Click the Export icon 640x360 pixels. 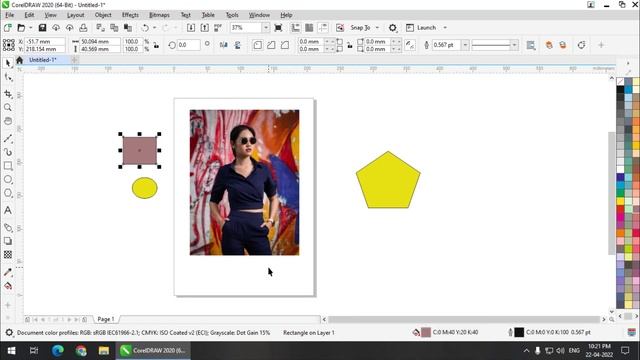pos(204,28)
